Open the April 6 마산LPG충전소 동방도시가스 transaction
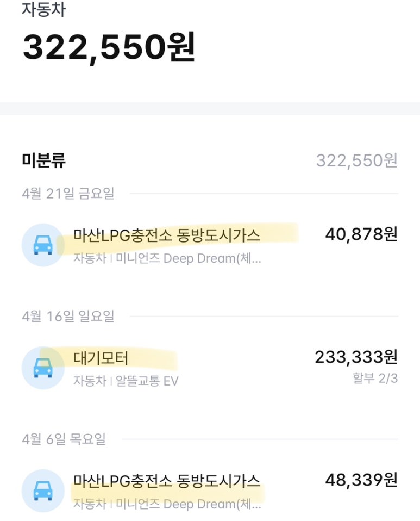Image resolution: width=420 pixels, height=521 pixels. coord(167,481)
